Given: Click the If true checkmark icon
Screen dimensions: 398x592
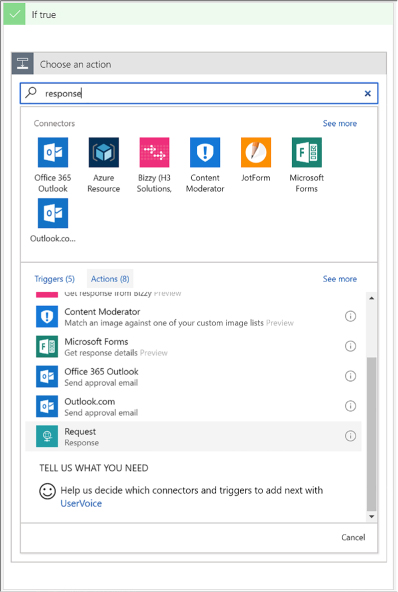Looking at the screenshot, I should pyautogui.click(x=14, y=14).
